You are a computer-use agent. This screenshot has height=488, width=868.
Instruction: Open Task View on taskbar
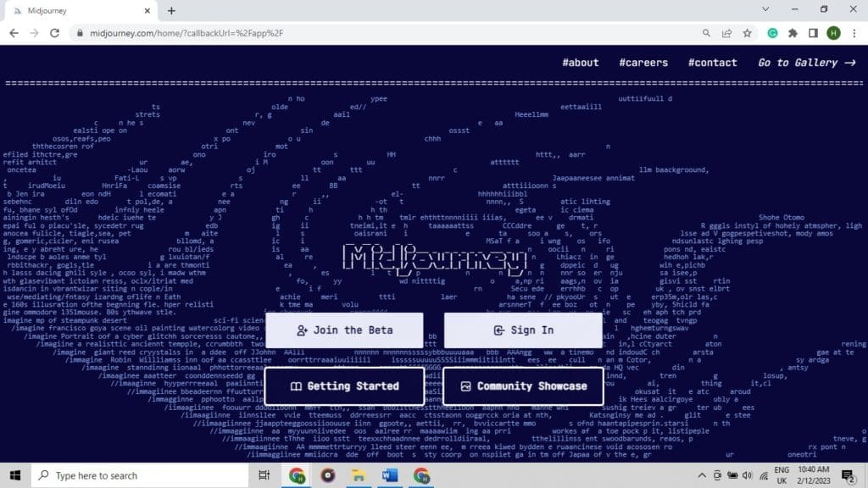[x=264, y=475]
